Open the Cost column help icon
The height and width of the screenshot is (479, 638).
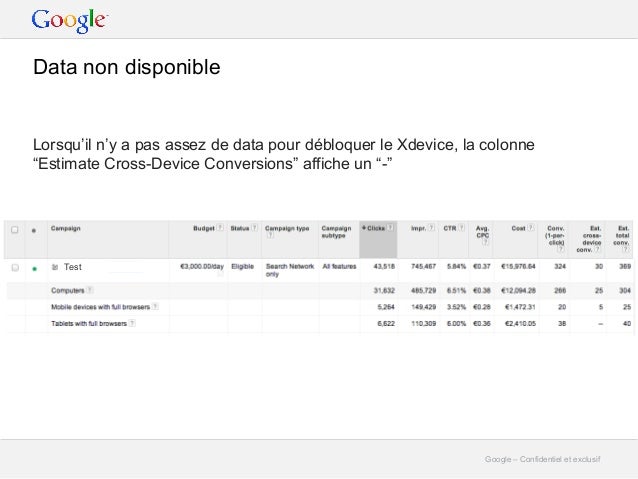(x=531, y=228)
